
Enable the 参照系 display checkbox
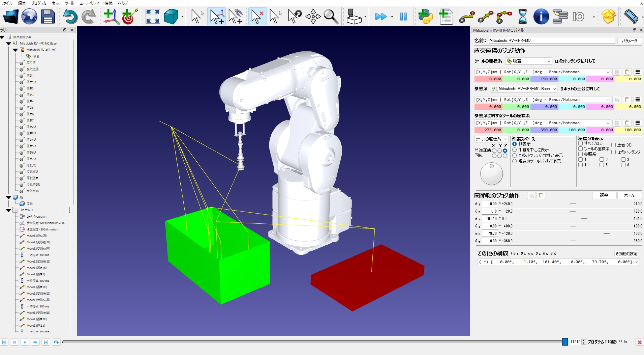[x=581, y=154]
